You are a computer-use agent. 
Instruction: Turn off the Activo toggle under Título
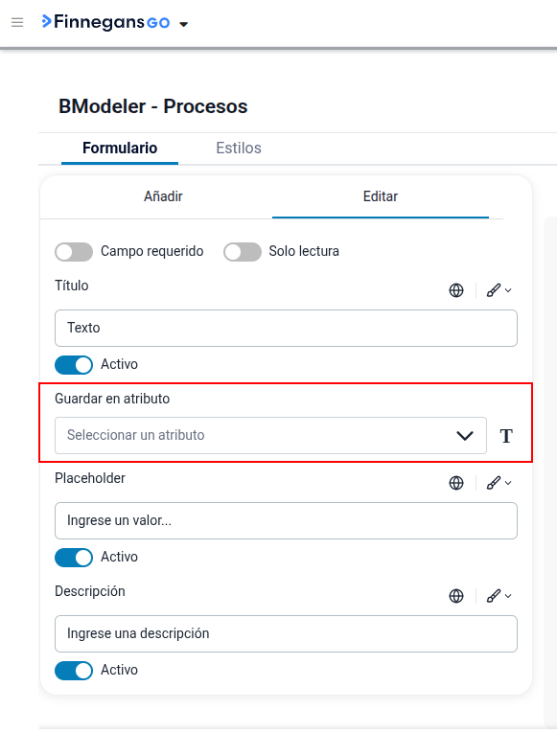(74, 365)
